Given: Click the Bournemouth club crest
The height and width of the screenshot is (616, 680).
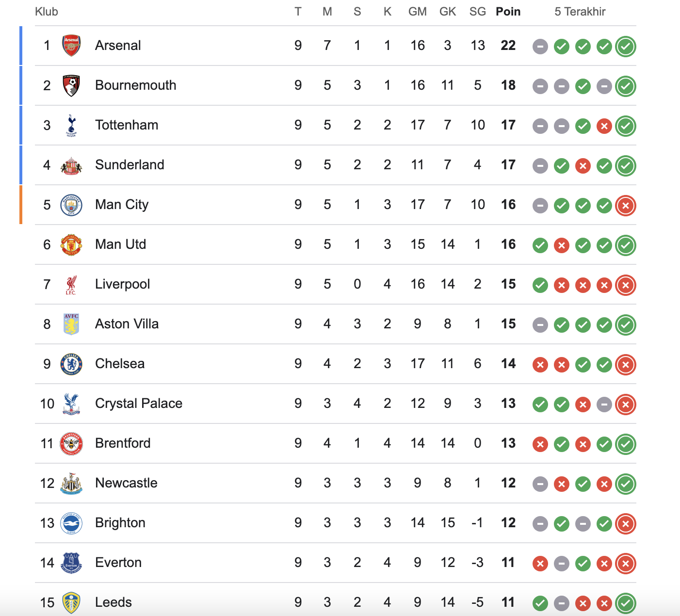Looking at the screenshot, I should [x=71, y=85].
